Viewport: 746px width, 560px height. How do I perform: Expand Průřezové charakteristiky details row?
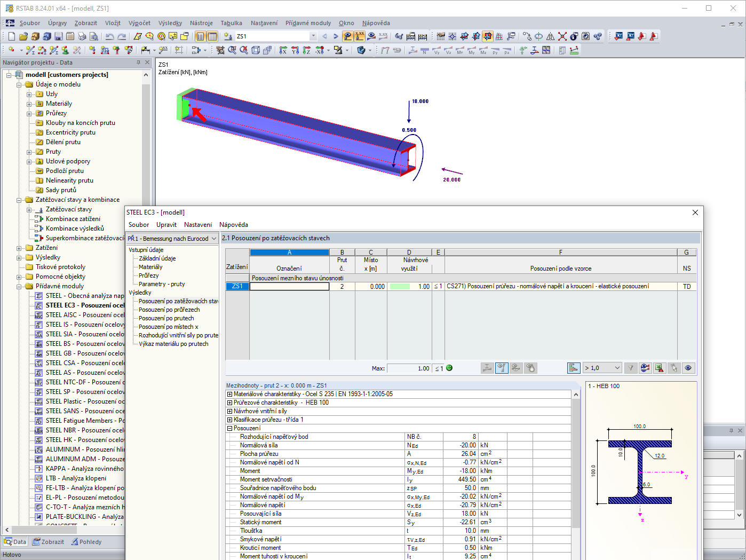tap(229, 403)
